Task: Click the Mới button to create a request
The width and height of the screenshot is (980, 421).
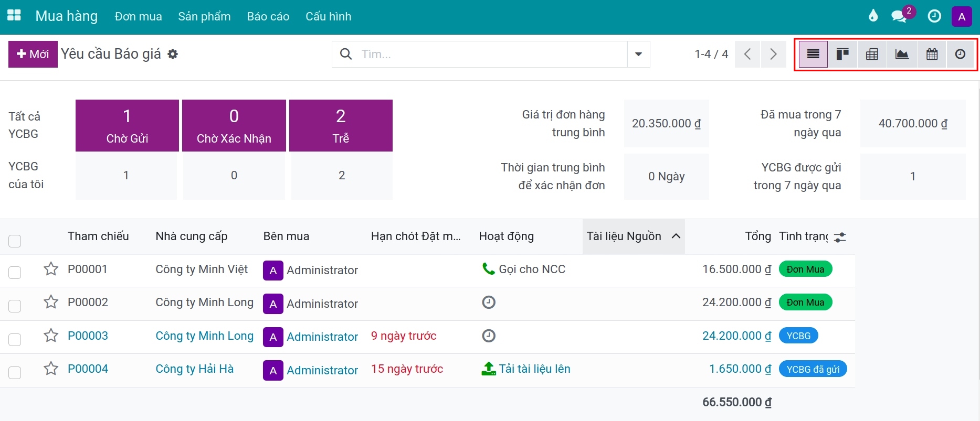Action: (33, 54)
